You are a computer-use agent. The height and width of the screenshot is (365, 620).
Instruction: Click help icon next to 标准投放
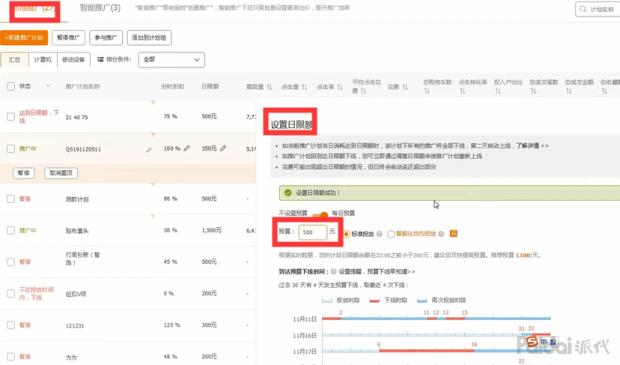[380, 234]
